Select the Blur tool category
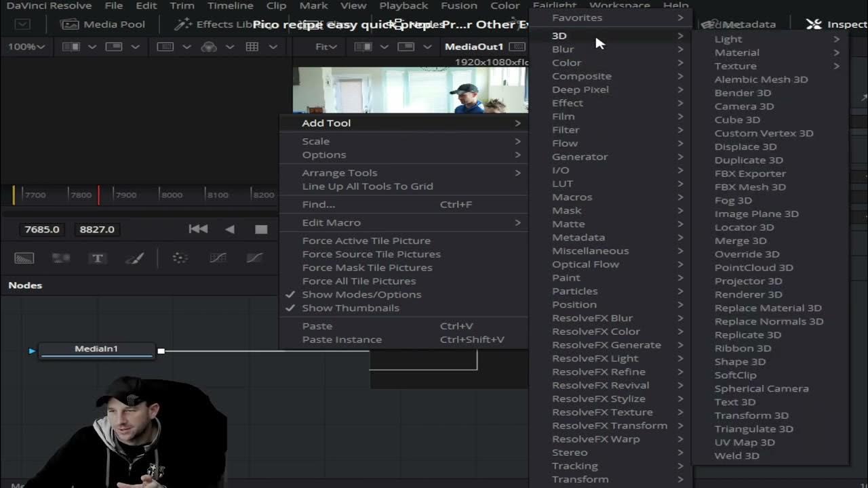 pyautogui.click(x=610, y=49)
